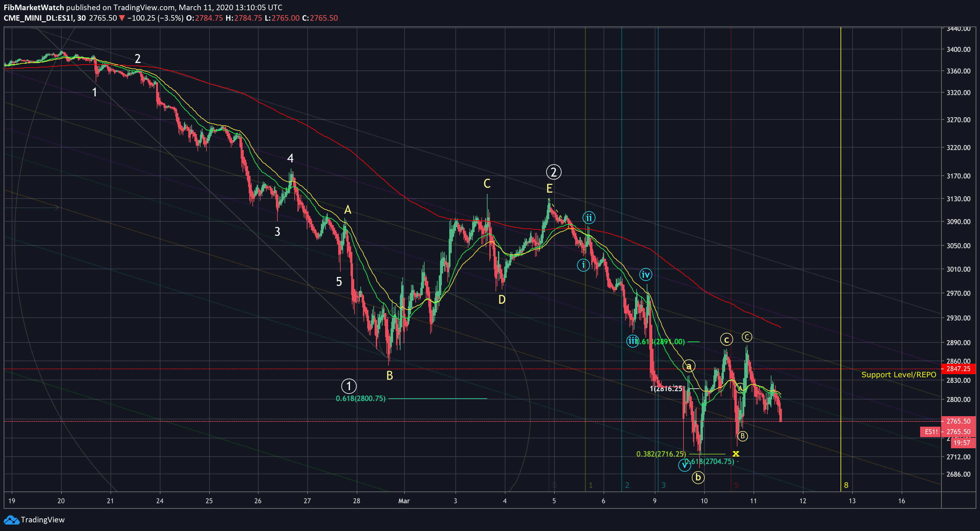Click the cyan circled iv marker
Screen dimensions: 980x531
pyautogui.click(x=646, y=274)
